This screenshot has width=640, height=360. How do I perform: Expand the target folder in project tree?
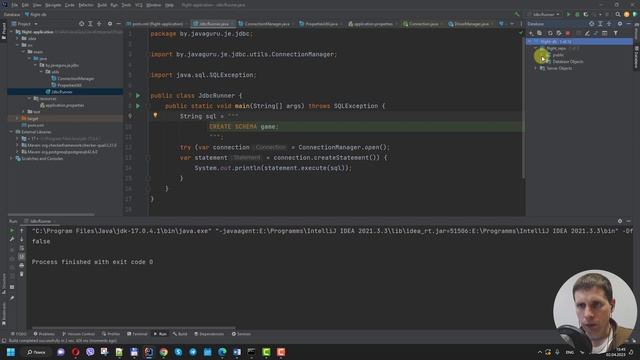18,118
